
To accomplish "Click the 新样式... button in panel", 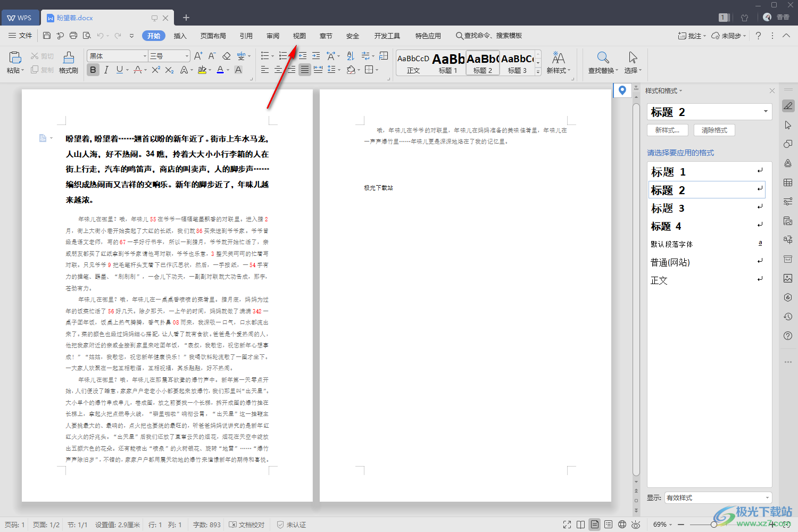I will pyautogui.click(x=668, y=130).
